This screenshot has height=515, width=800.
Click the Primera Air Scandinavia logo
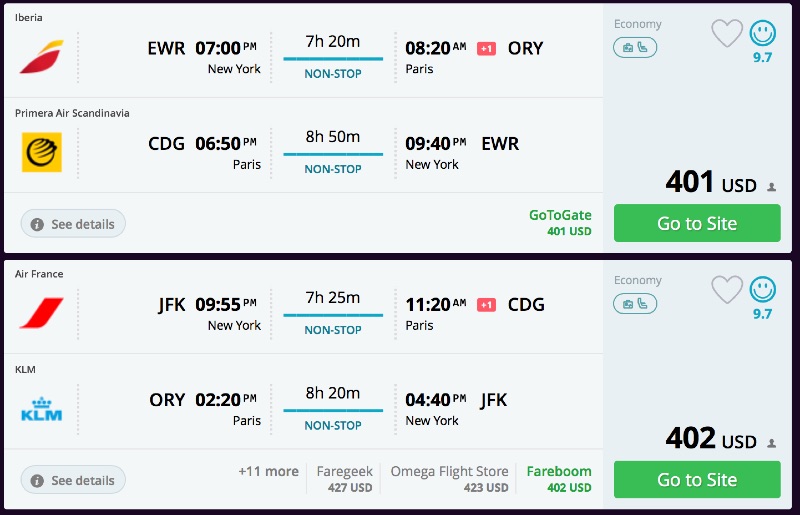tap(41, 152)
